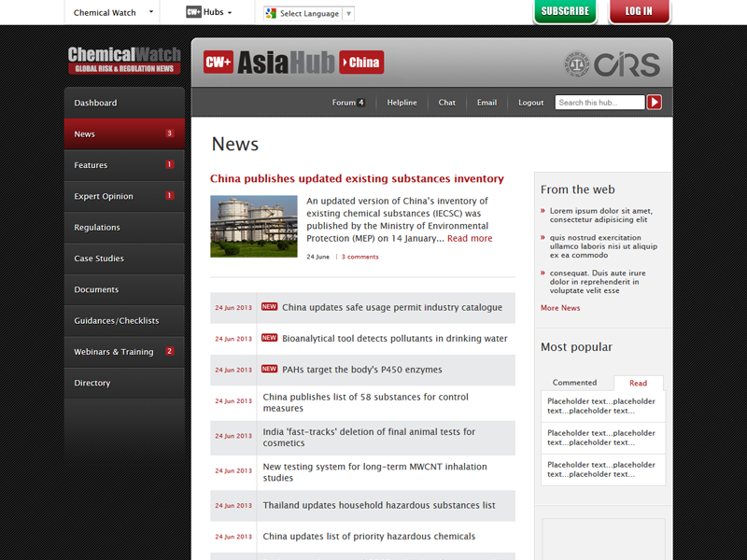Switch to the Commented tab
Viewport: 747px width, 560px height.
(x=574, y=383)
